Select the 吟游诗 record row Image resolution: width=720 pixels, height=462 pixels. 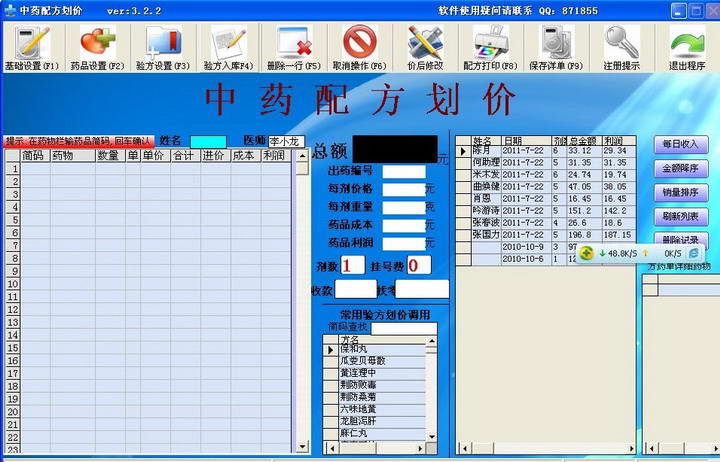point(546,210)
